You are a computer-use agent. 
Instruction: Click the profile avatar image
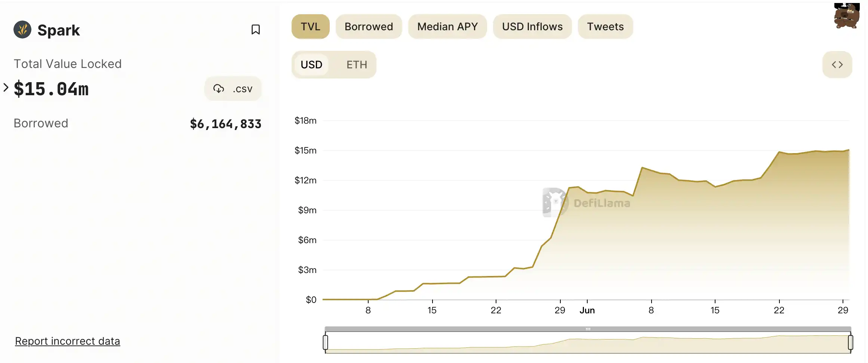[x=847, y=16]
